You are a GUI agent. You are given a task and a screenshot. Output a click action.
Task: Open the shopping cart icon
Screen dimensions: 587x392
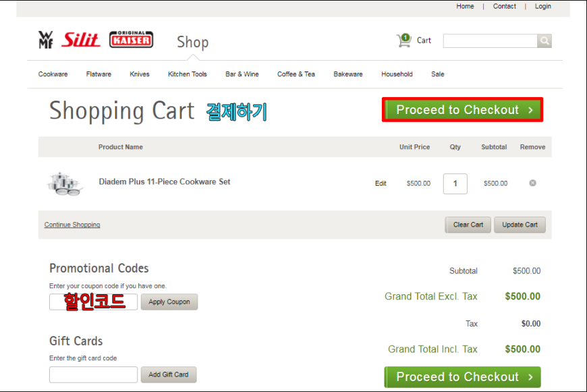pyautogui.click(x=404, y=40)
